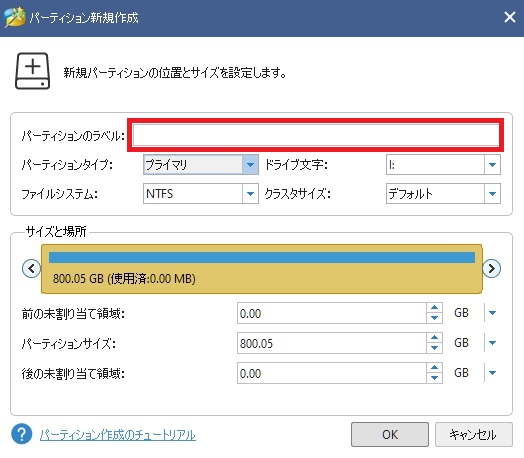Click the new partition disk icon
The image size is (524, 458).
[x=32, y=71]
